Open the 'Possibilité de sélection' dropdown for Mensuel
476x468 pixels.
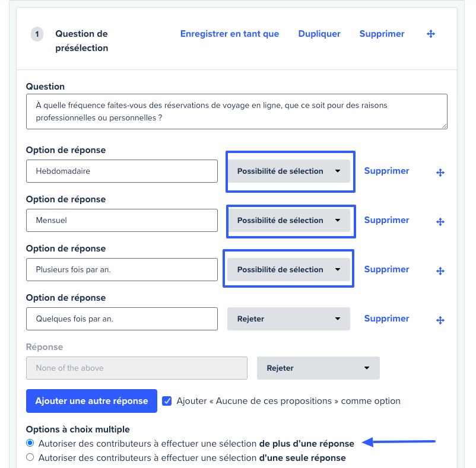tap(290, 220)
